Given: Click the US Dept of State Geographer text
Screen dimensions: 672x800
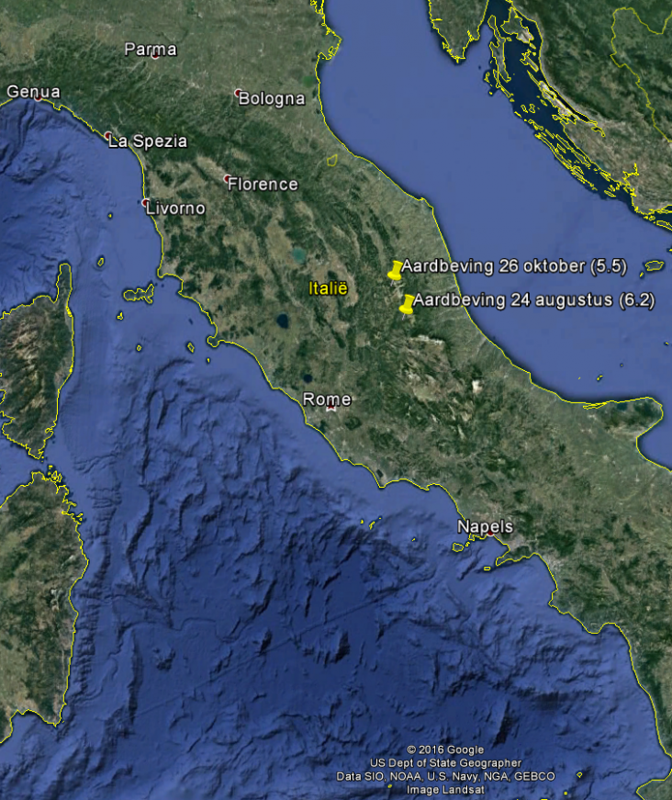Looking at the screenshot, I should [x=445, y=762].
